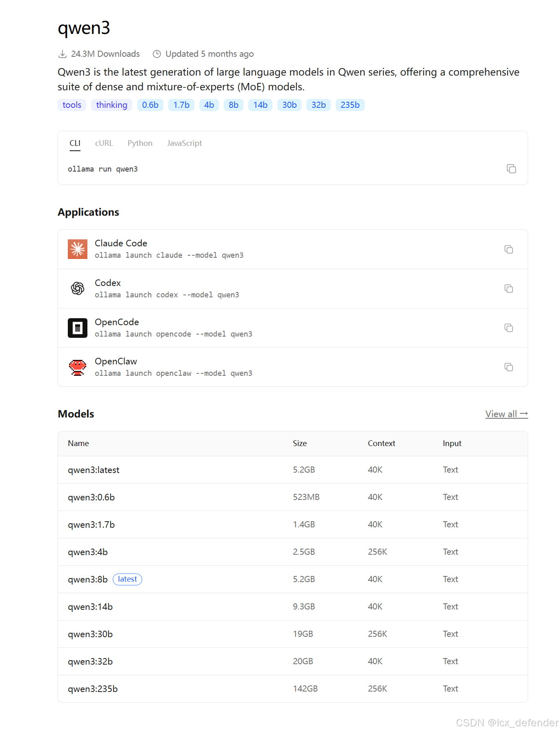Open the qwen3:4b model
Image resolution: width=560 pixels, height=732 pixels.
[x=88, y=552]
